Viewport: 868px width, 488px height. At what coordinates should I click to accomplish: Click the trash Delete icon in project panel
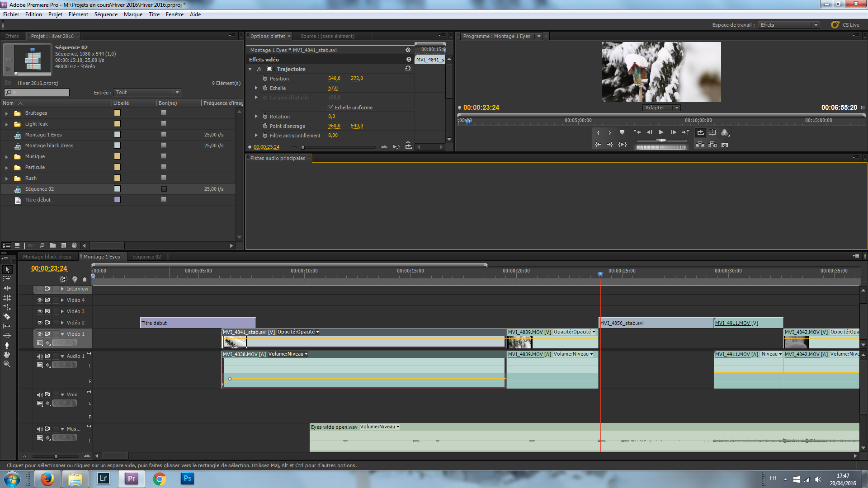75,245
